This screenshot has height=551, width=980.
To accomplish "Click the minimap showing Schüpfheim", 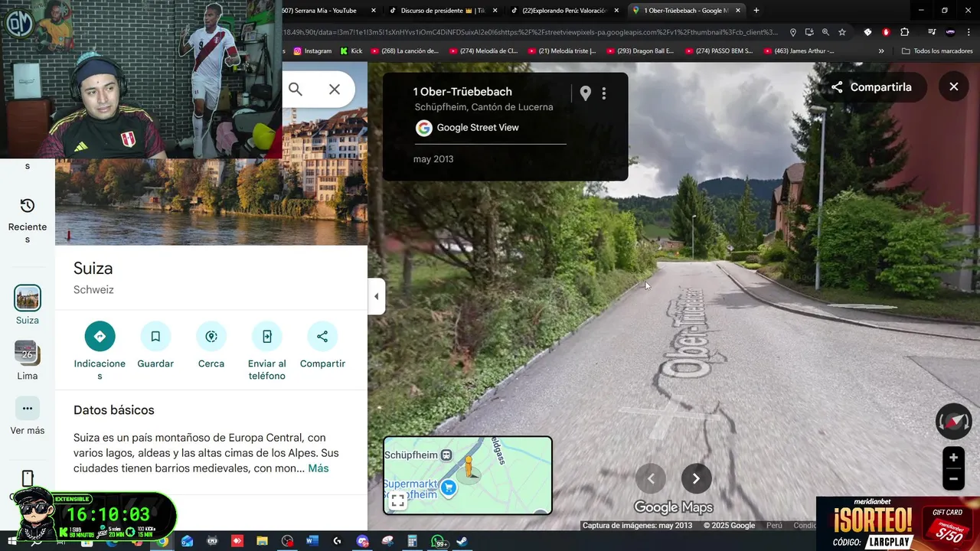I will 467,474.
